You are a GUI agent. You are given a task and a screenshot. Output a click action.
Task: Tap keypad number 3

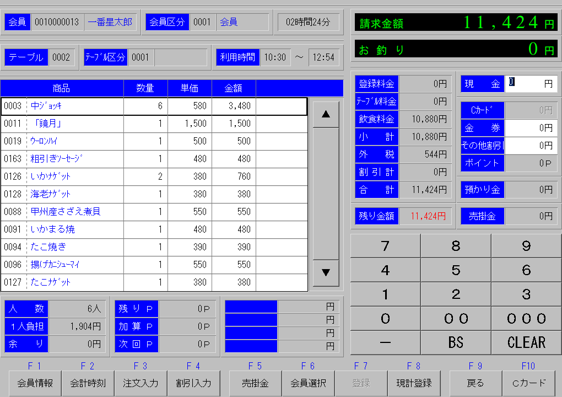[526, 295]
